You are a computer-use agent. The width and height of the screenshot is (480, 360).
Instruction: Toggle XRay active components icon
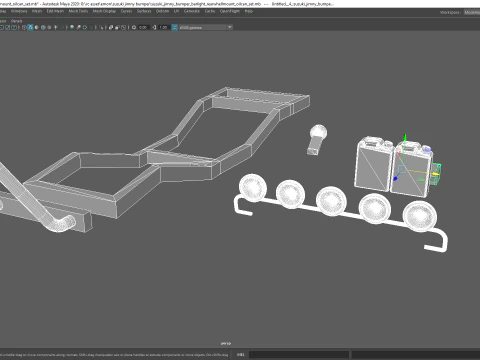coord(117,27)
